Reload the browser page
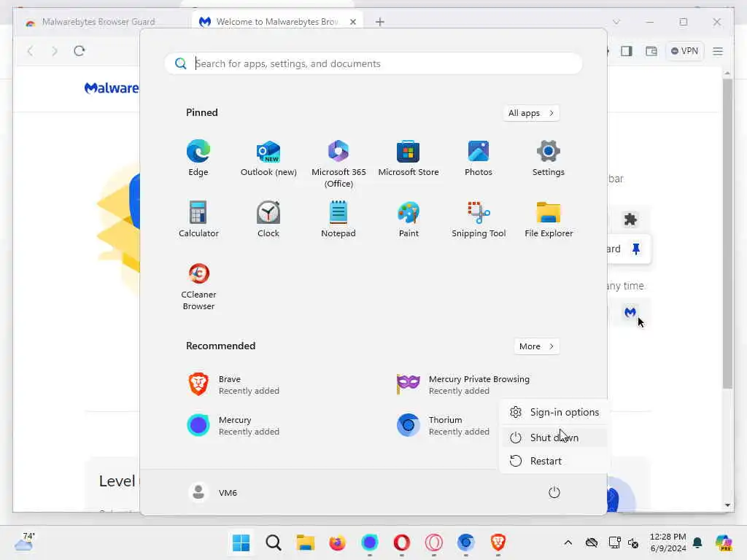This screenshot has width=747, height=560. click(79, 51)
